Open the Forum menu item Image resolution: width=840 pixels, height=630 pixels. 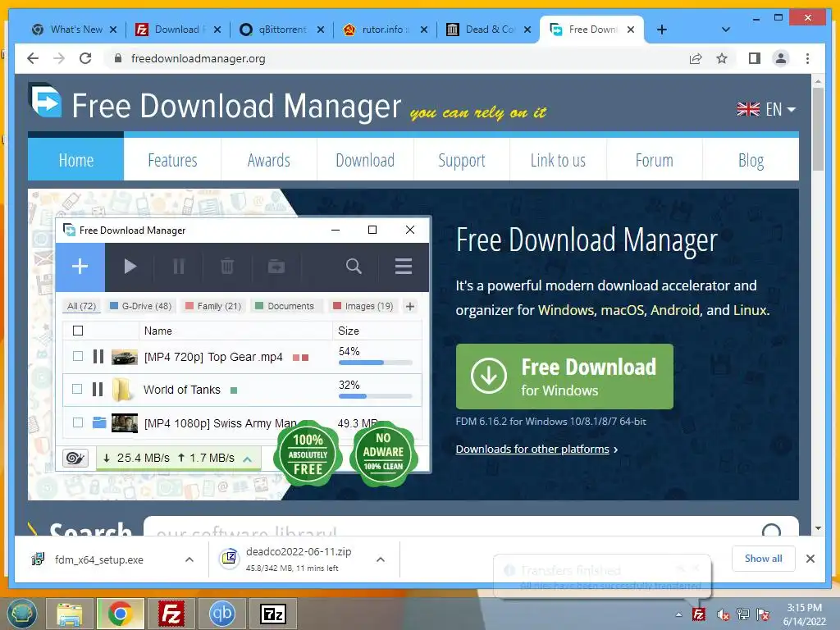coord(654,160)
